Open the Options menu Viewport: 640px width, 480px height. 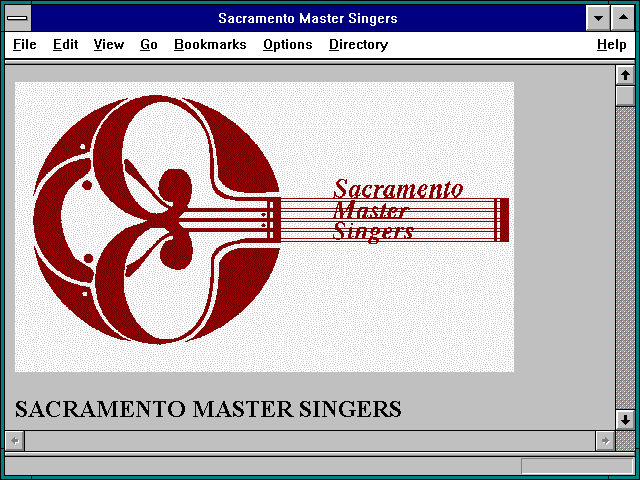coord(288,44)
